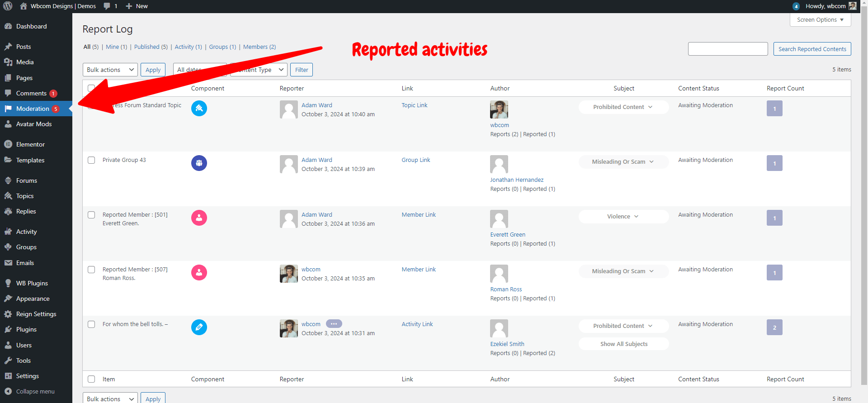
Task: Click the Collapse menu arrow icon
Action: tap(8, 391)
